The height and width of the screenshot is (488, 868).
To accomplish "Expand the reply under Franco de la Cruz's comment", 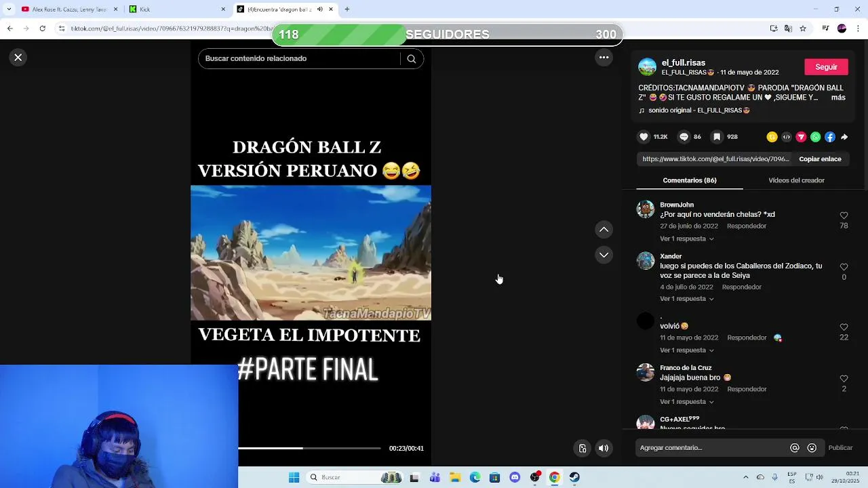I will tap(687, 401).
